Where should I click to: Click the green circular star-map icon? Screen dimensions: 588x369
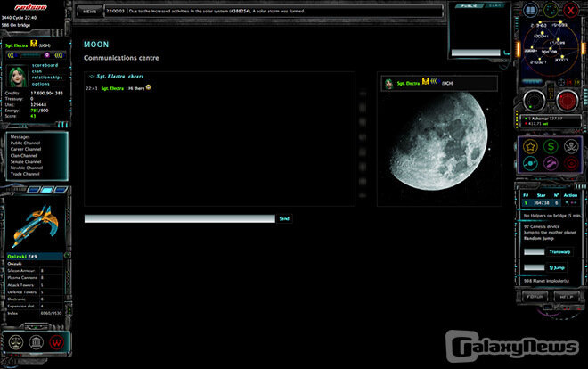click(x=550, y=10)
